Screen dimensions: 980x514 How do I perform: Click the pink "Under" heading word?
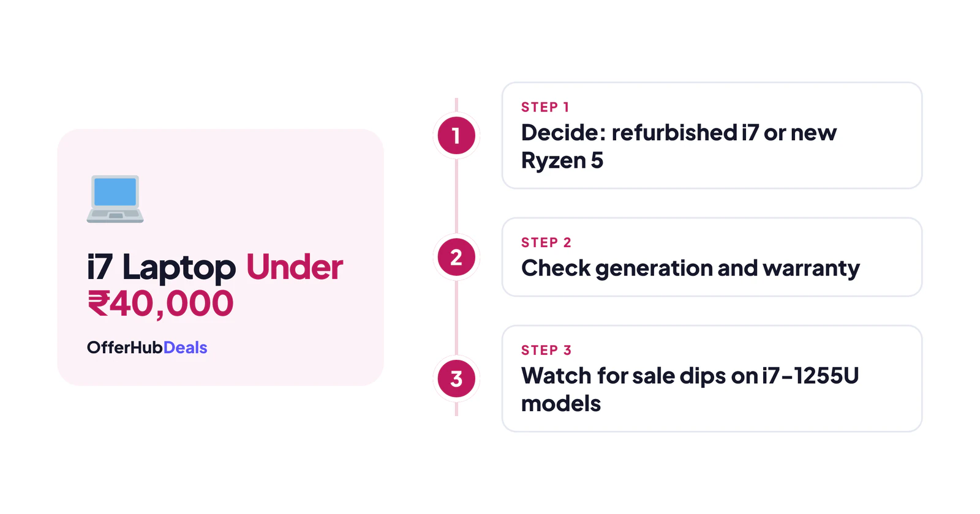(295, 267)
